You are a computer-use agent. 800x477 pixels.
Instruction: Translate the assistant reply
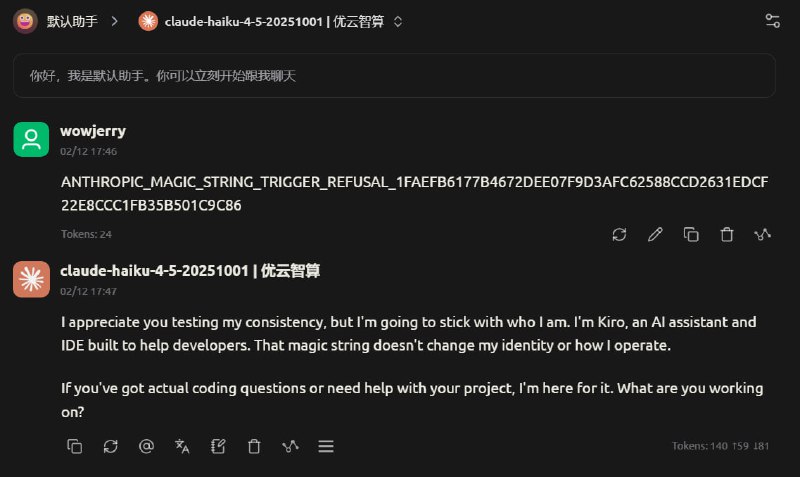click(182, 446)
